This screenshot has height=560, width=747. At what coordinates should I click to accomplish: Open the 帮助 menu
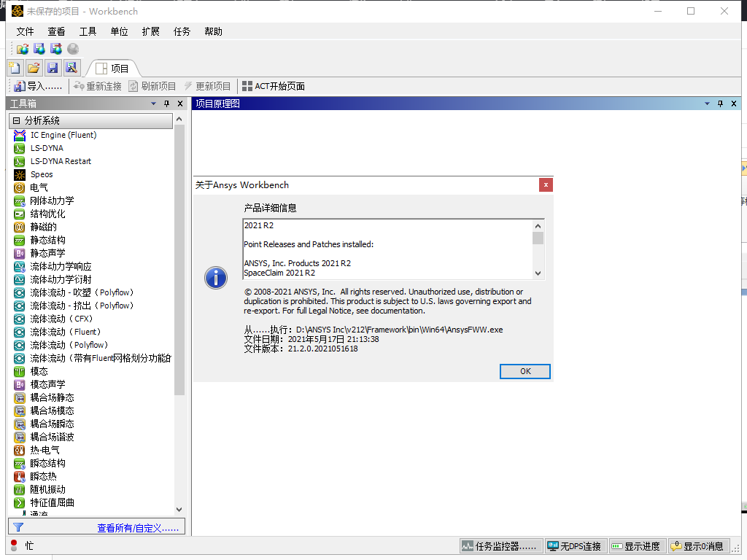point(214,31)
